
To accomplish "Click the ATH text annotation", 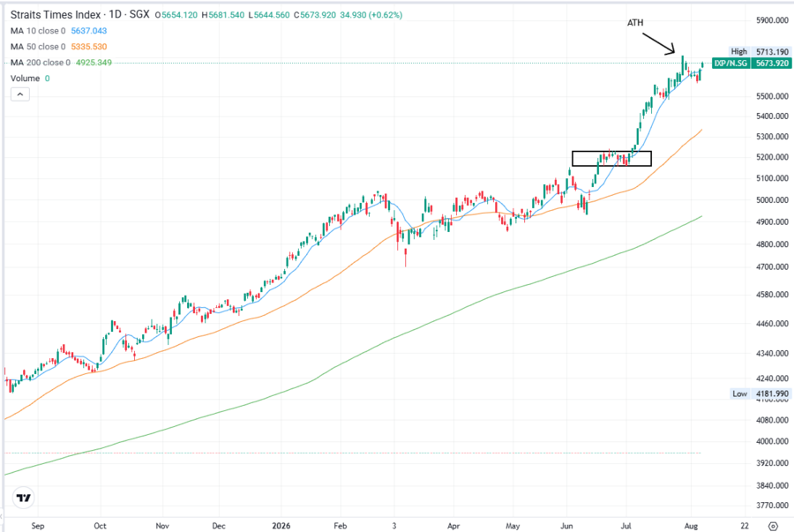I will [x=635, y=23].
